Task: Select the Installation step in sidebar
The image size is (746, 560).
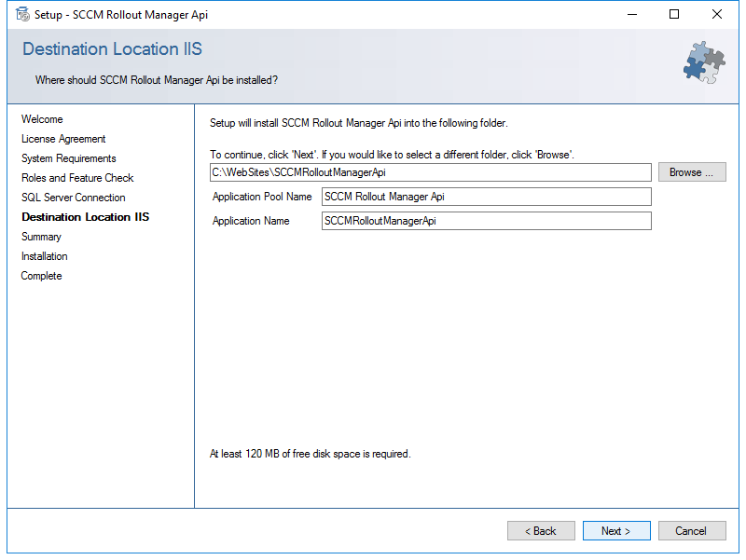Action: tap(44, 256)
